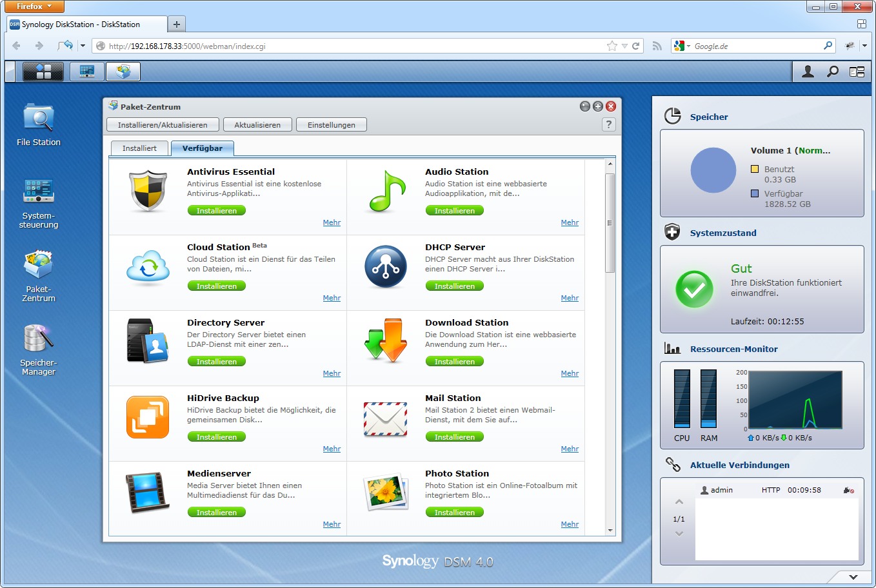876x588 pixels.
Task: Click the Installieren/Aktualisieren button
Action: click(163, 124)
